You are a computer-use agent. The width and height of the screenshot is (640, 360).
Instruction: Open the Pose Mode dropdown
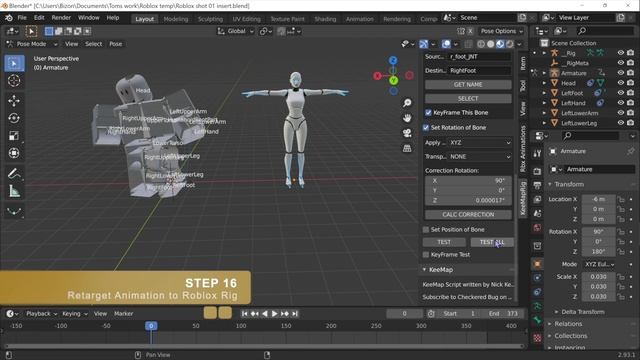tap(32, 44)
